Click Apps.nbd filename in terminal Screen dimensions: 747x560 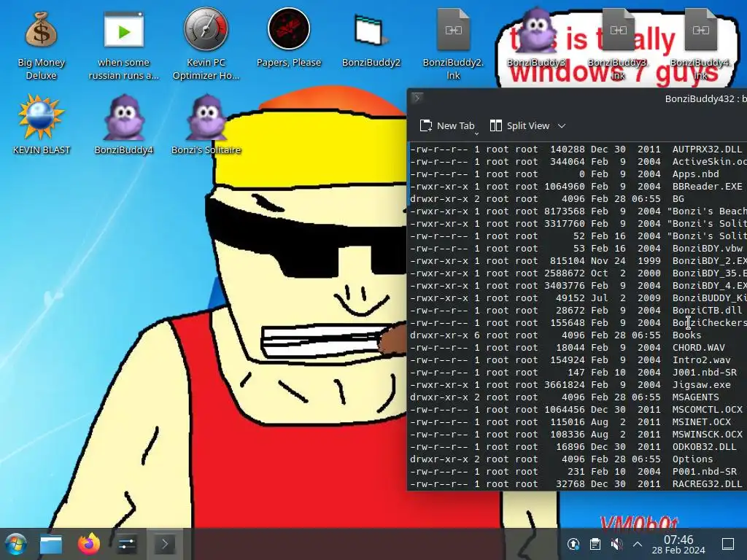695,174
